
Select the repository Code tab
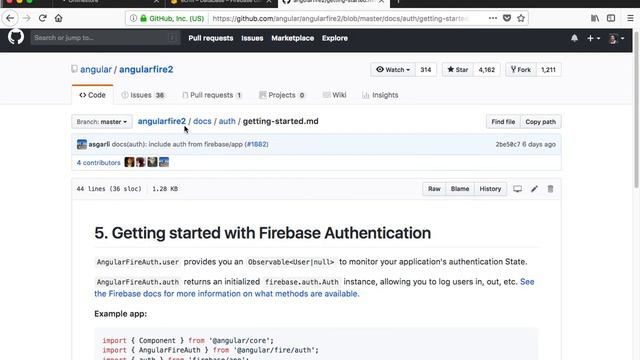pyautogui.click(x=92, y=95)
